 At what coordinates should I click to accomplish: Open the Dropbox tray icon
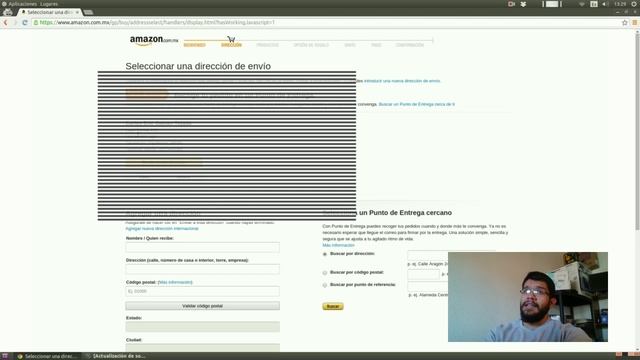[523, 4]
